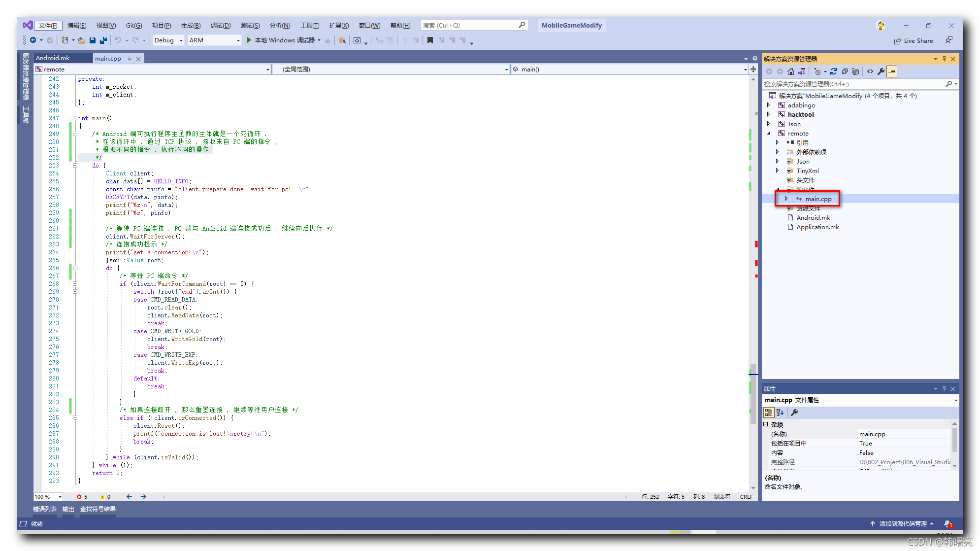
Task: Open the 扩展(X) menu
Action: click(339, 26)
